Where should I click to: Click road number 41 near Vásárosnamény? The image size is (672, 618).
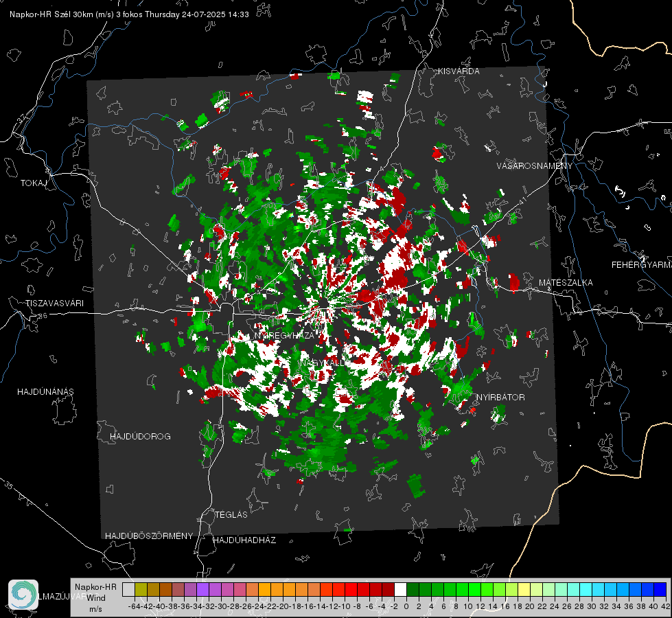coord(522,201)
